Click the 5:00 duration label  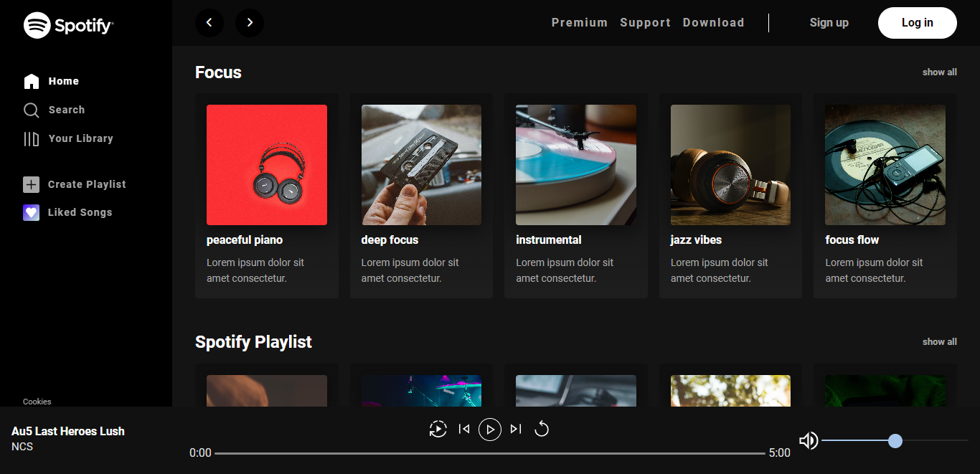tap(780, 453)
